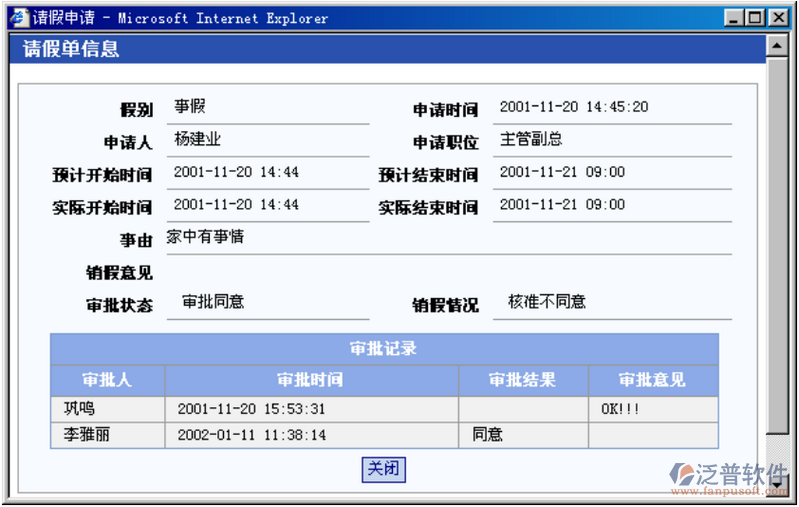Click the scrollbar up arrow
The width and height of the screenshot is (799, 507).
point(774,46)
